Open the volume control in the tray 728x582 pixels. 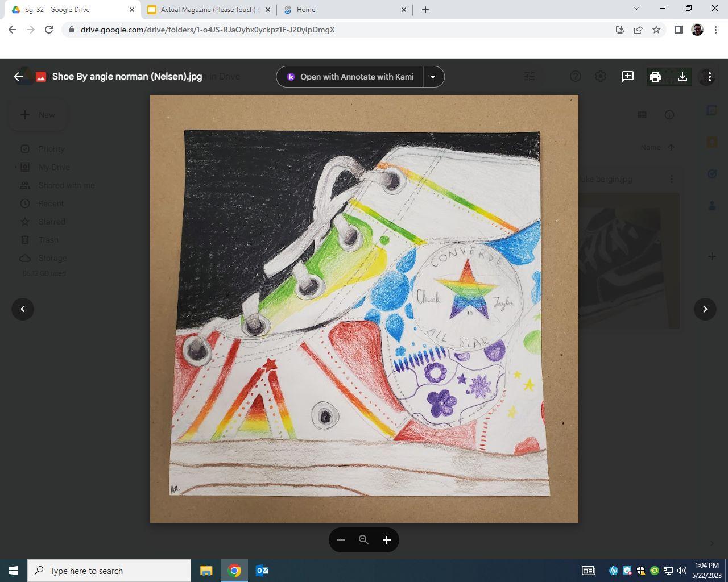pos(682,571)
